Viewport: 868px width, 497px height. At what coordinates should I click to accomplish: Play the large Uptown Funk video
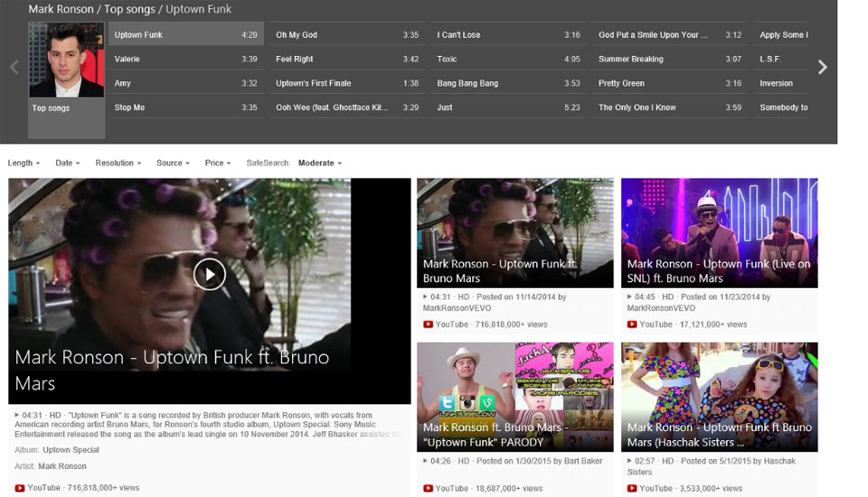(209, 274)
